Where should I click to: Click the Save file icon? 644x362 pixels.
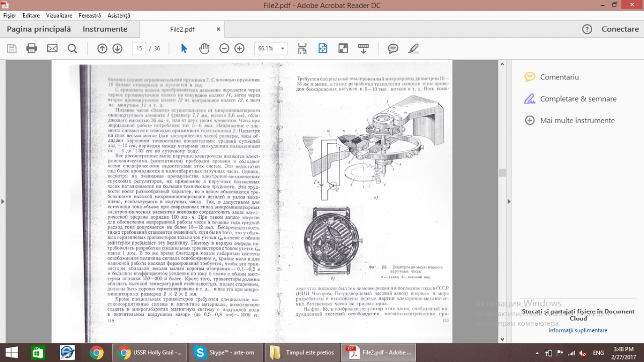[12, 48]
